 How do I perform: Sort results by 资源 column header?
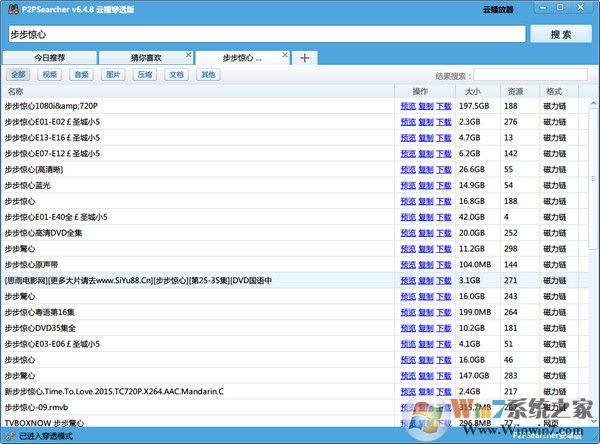tap(515, 91)
